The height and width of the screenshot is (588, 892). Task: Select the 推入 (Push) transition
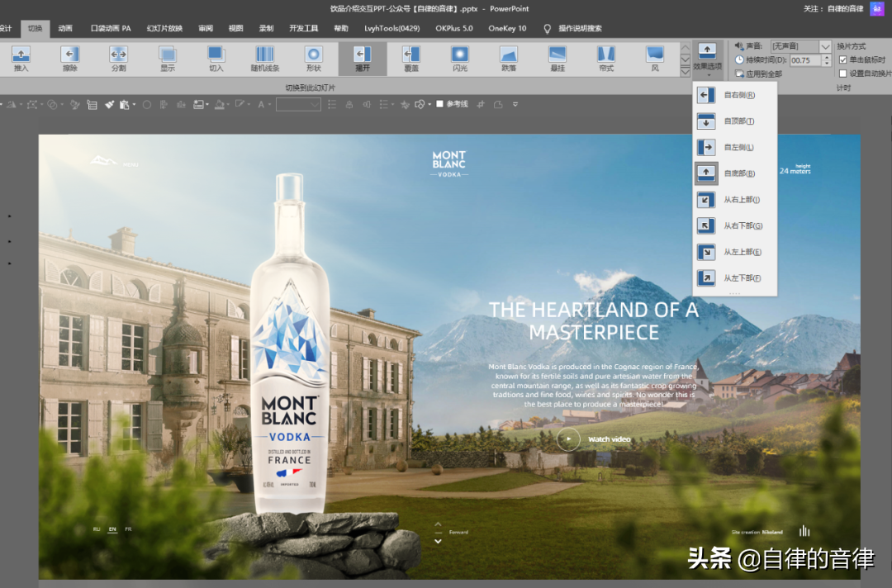[x=21, y=59]
